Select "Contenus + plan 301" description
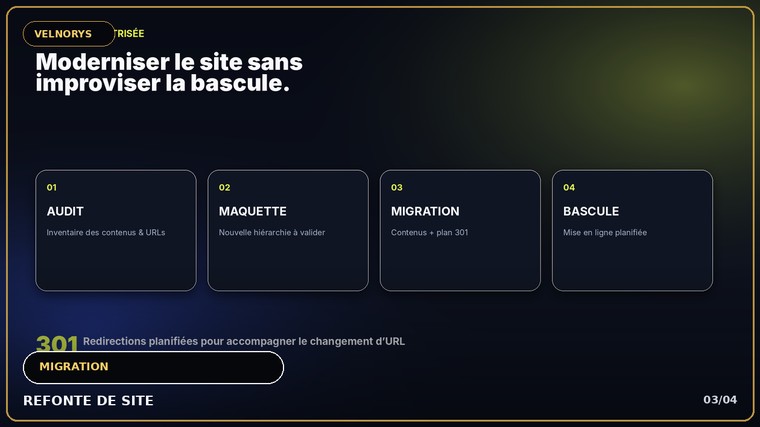Viewport: 760px width, 427px height. (x=429, y=233)
